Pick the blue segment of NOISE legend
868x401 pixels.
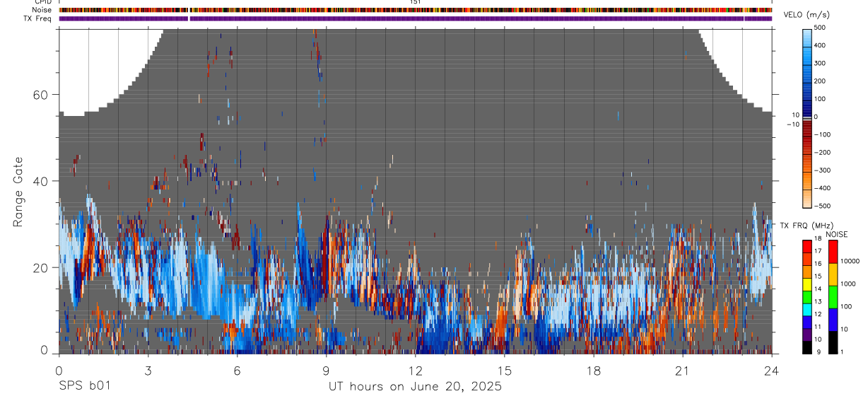click(833, 319)
